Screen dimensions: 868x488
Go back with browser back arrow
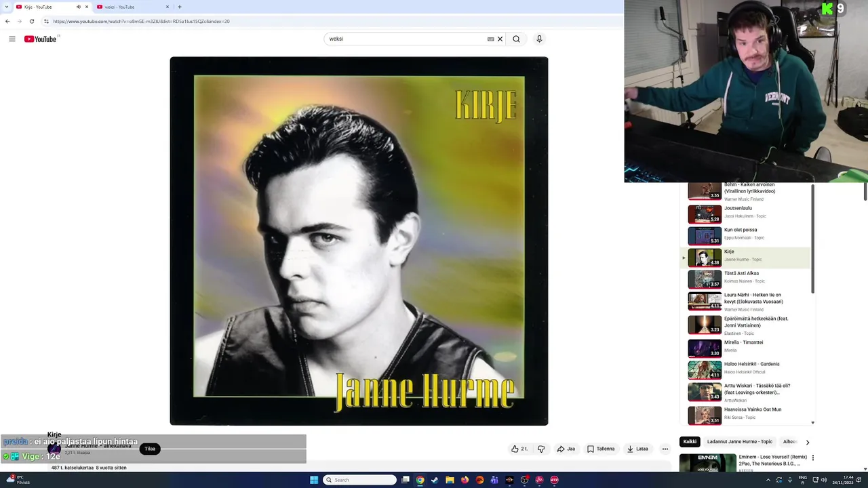pyautogui.click(x=7, y=21)
